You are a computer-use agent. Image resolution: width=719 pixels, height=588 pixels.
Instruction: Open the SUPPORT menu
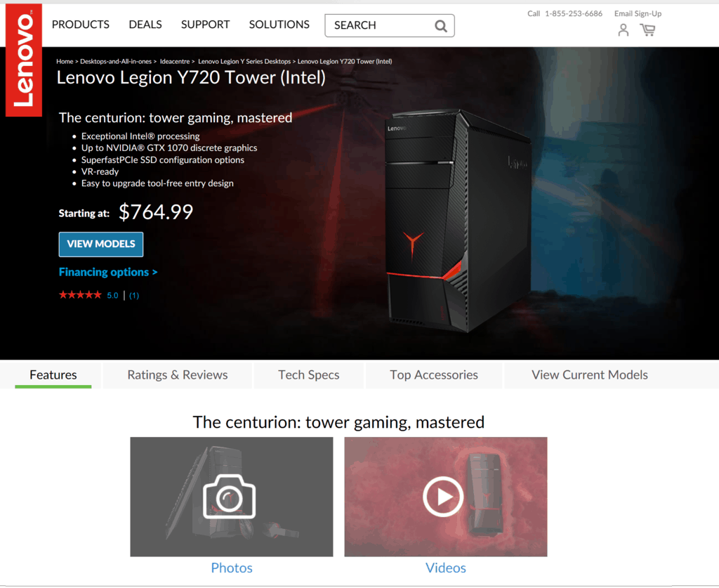(x=206, y=25)
